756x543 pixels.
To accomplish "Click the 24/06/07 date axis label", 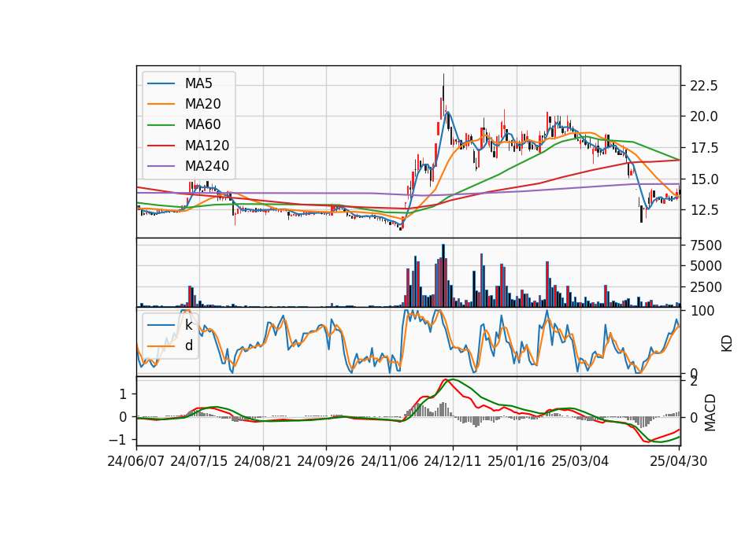I will (x=136, y=461).
